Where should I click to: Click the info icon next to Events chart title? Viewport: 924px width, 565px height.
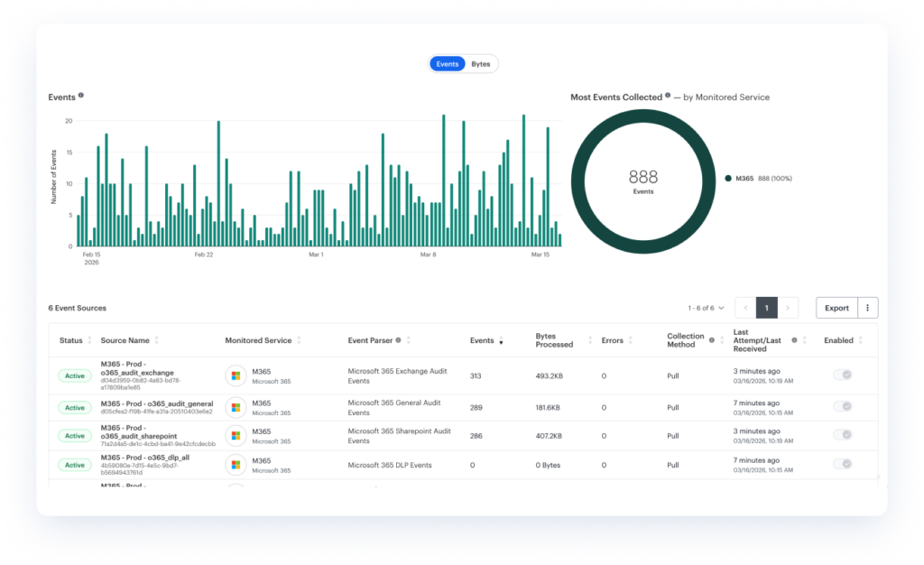click(81, 96)
